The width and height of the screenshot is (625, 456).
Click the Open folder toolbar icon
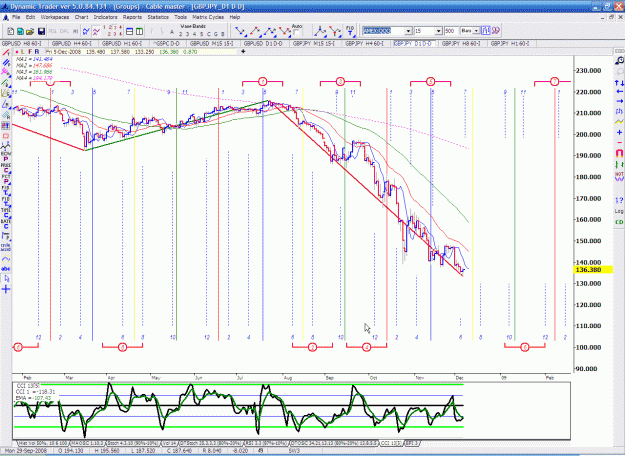pos(30,31)
